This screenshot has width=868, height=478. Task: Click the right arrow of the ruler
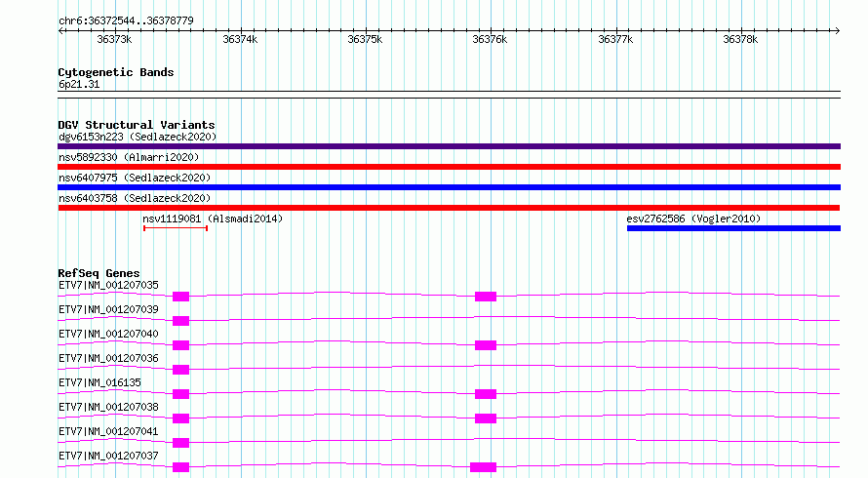838,30
